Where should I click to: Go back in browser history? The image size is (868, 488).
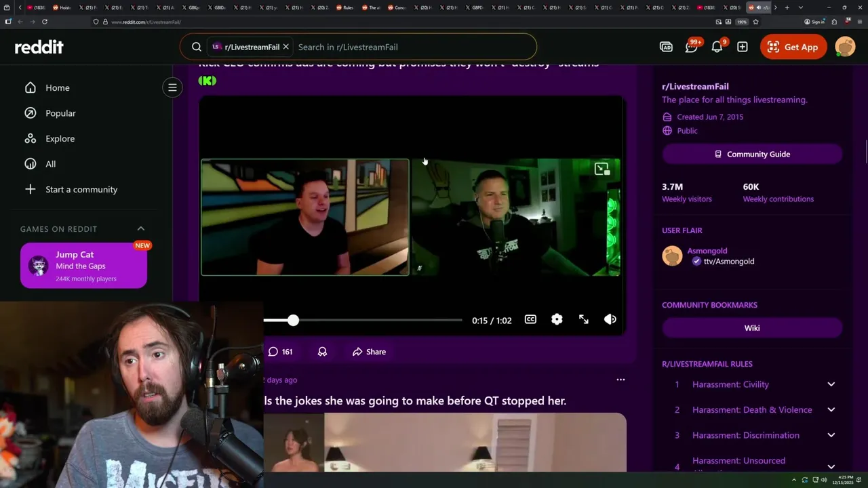pyautogui.click(x=20, y=22)
